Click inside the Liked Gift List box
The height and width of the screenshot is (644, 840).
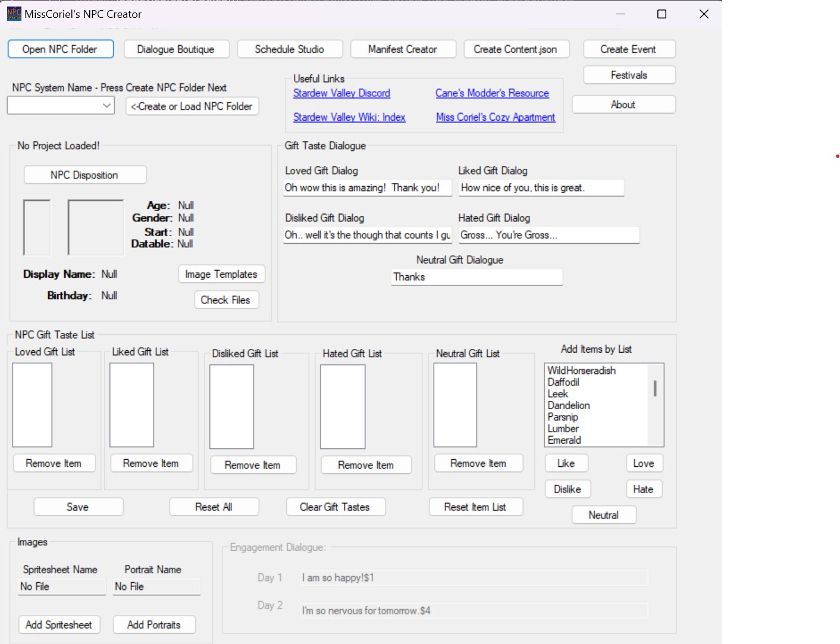[132, 405]
